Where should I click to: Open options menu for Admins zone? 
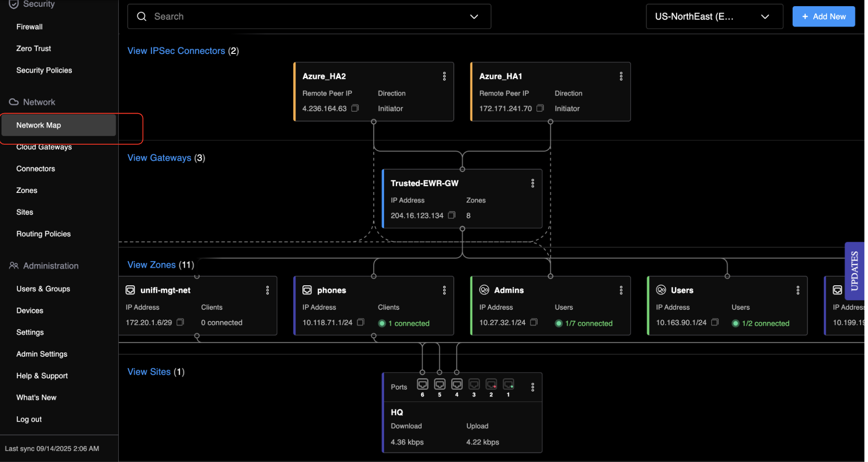pos(621,290)
